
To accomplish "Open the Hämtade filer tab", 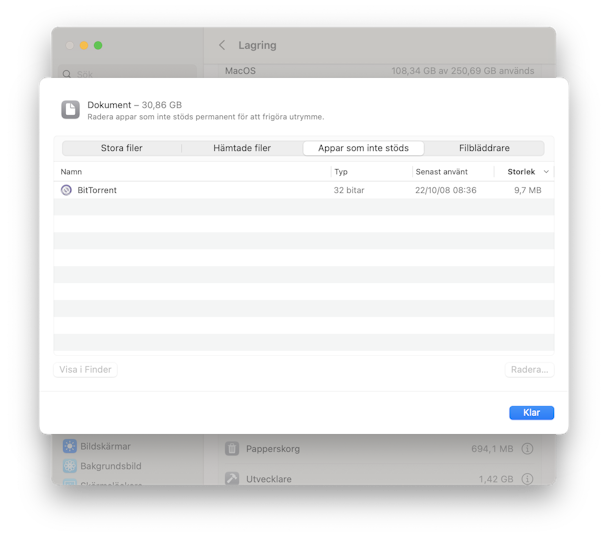I will [242, 148].
